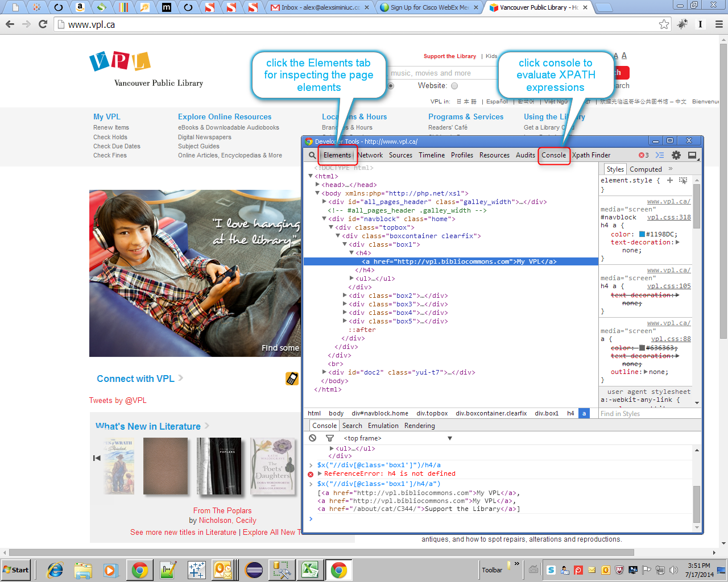Image resolution: width=728 pixels, height=582 pixels.
Task: Click the console output vertical scrollbar thumb
Action: pyautogui.click(x=697, y=504)
